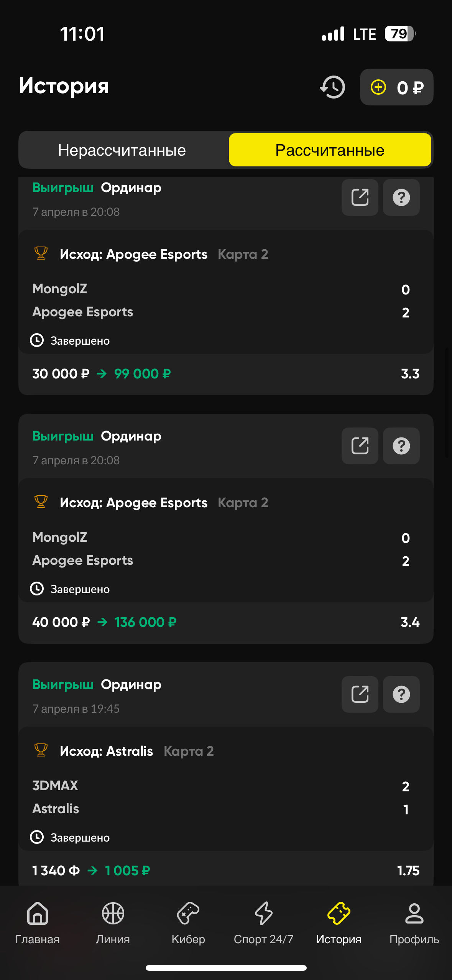Open the Профиль page

click(414, 922)
